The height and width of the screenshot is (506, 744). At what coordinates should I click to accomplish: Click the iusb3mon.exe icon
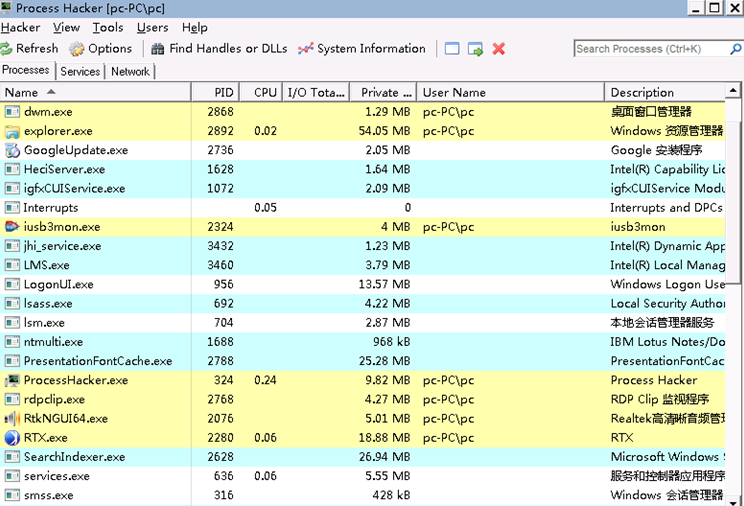[x=12, y=226]
